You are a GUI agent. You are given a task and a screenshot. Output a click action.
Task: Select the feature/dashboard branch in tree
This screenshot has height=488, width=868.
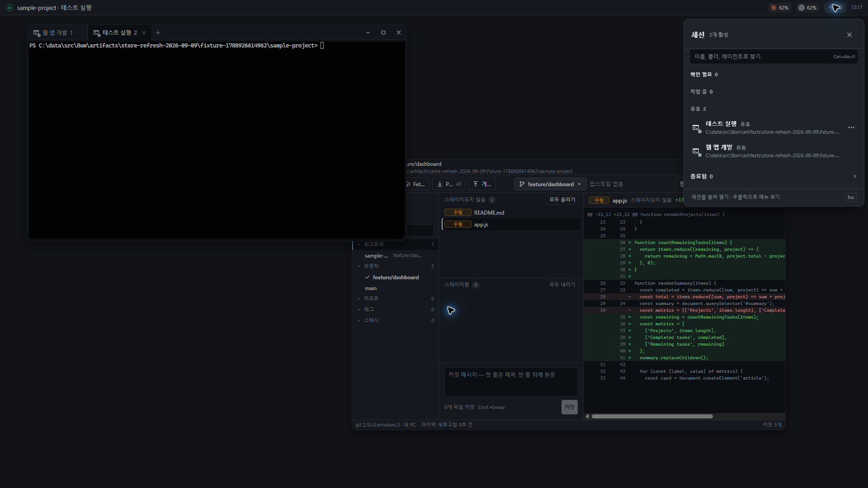tap(395, 277)
